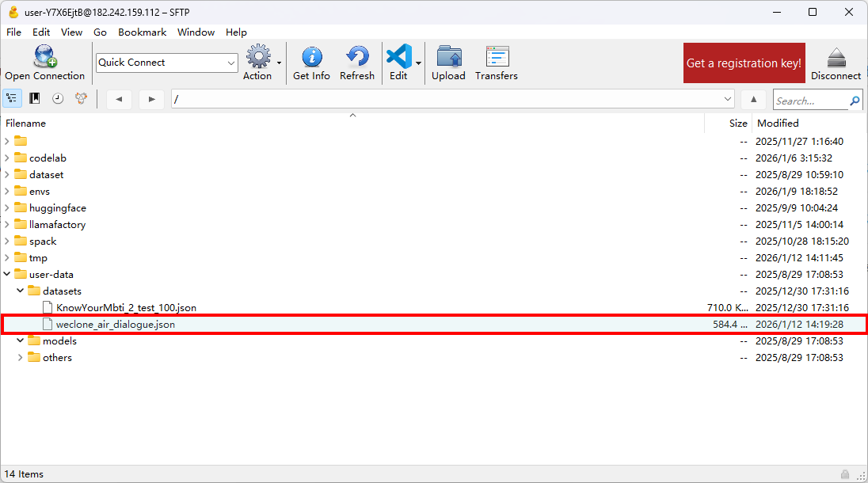Open the Go menu
The image size is (868, 483).
pos(100,32)
